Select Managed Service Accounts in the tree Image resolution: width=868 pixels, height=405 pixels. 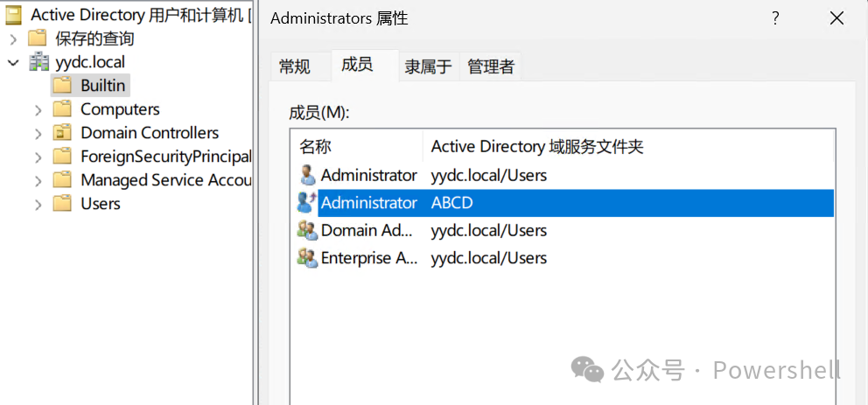pyautogui.click(x=165, y=180)
